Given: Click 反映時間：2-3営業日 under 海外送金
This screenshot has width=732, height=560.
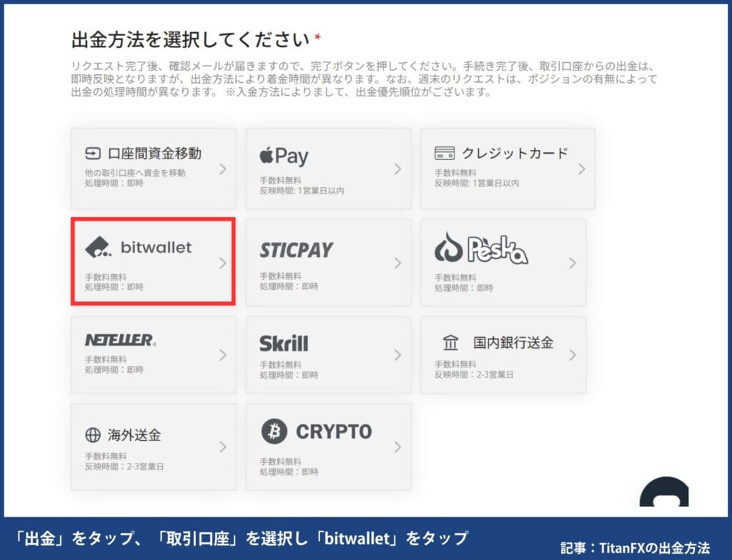Looking at the screenshot, I should click(x=124, y=466).
